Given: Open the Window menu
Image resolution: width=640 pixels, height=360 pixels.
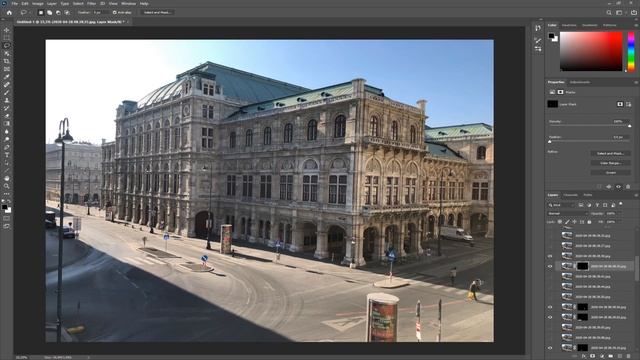Looking at the screenshot, I should click(x=128, y=4).
